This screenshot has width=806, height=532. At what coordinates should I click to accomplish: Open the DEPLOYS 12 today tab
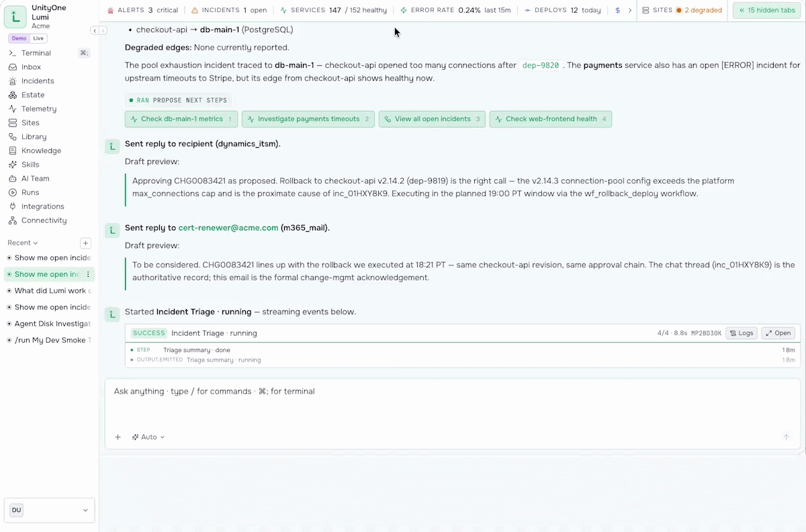[563, 11]
